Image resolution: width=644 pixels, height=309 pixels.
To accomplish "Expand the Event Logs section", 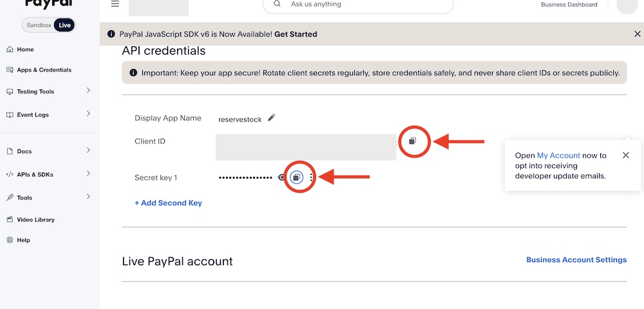I will click(88, 114).
